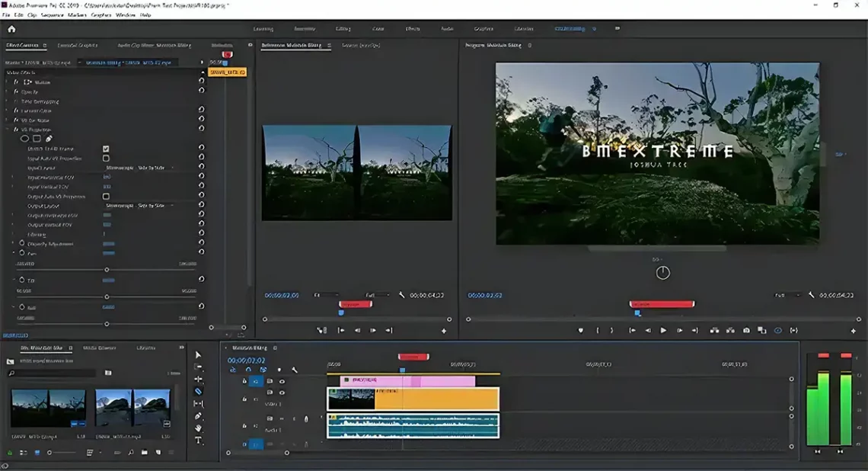Viewport: 868px width, 471px height.
Task: Open Program monitor Full resolution dropdown
Action: click(x=787, y=296)
